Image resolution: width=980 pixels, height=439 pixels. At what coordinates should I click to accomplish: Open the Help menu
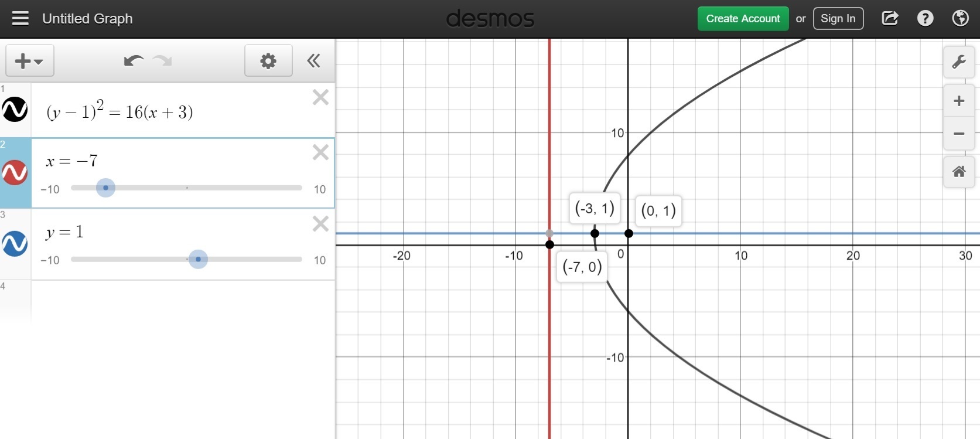[925, 19]
